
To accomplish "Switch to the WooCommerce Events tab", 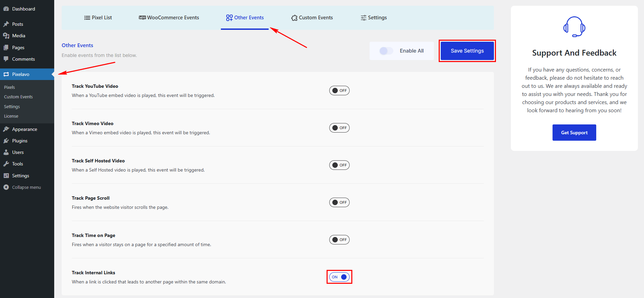I will [x=169, y=18].
